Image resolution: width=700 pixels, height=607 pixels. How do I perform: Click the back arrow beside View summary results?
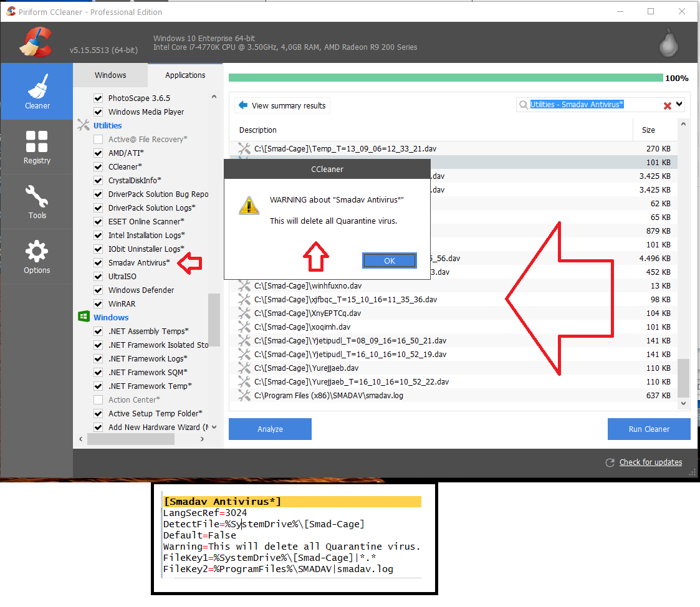[243, 105]
